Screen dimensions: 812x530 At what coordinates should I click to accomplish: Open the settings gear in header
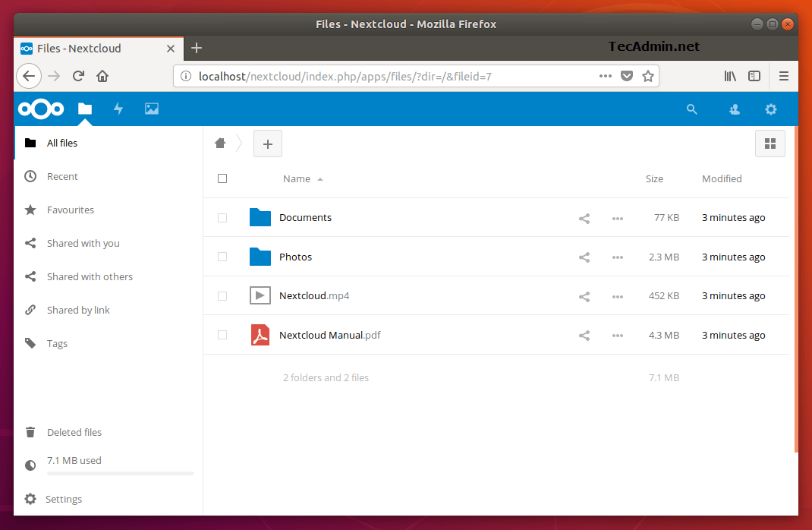771,109
